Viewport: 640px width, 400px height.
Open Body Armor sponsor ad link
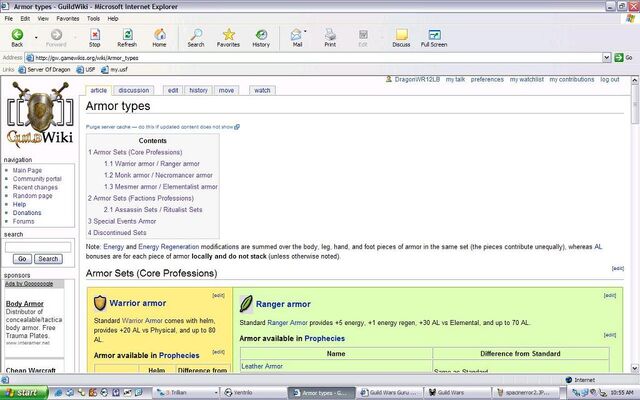tap(24, 304)
